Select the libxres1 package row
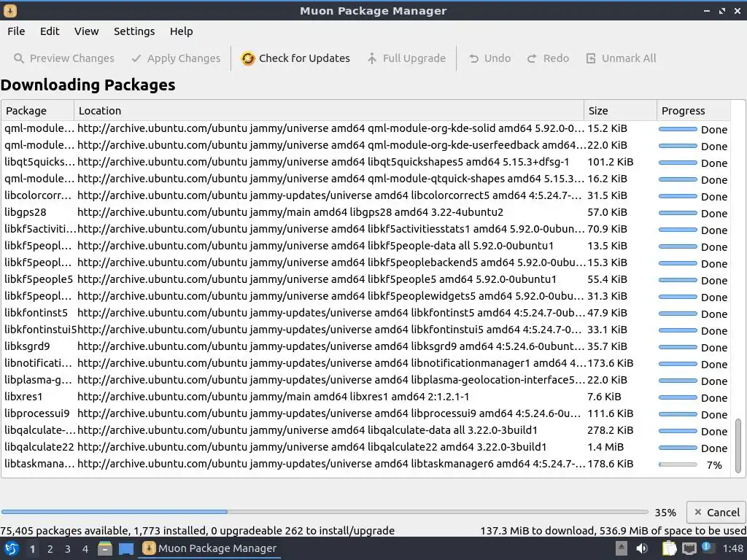This screenshot has height=560, width=747. [x=366, y=397]
